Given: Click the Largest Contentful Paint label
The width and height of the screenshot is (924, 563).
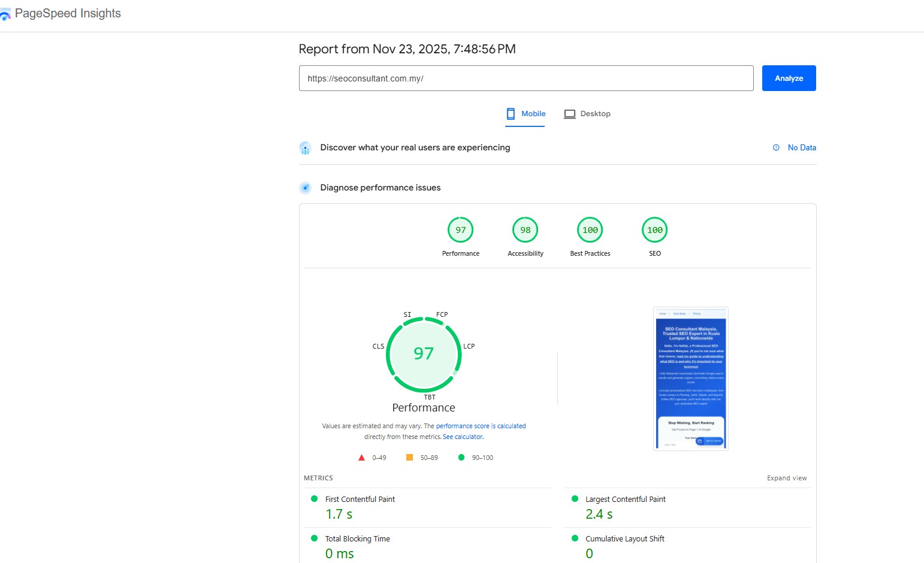Looking at the screenshot, I should coord(626,499).
